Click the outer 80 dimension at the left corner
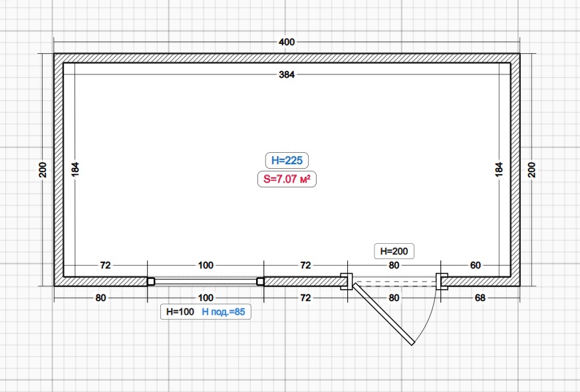 [100, 298]
